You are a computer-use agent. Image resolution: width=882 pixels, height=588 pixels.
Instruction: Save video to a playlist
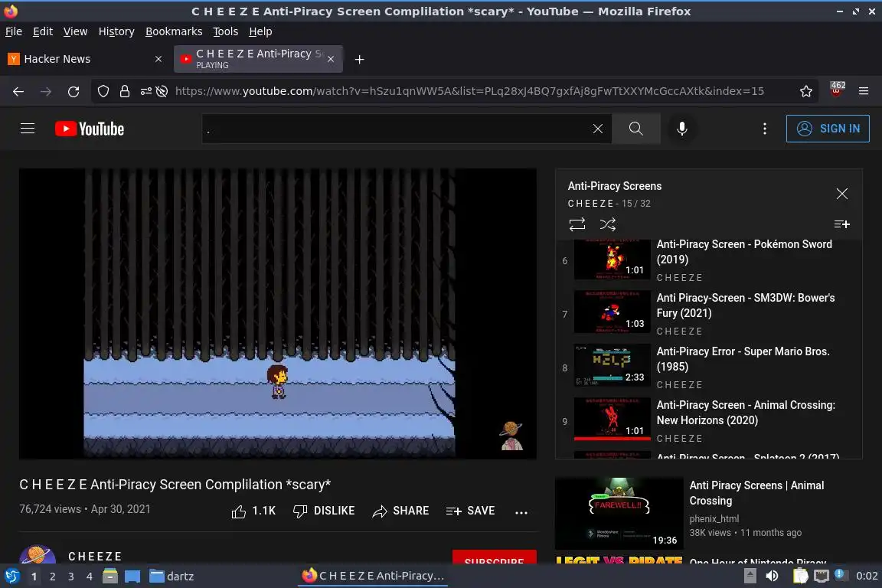pyautogui.click(x=470, y=511)
